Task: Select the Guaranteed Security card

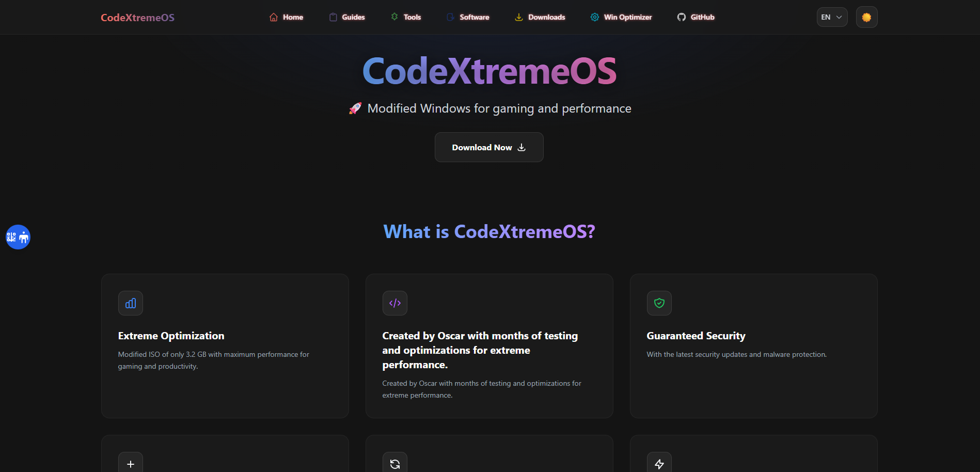Action: pyautogui.click(x=754, y=346)
